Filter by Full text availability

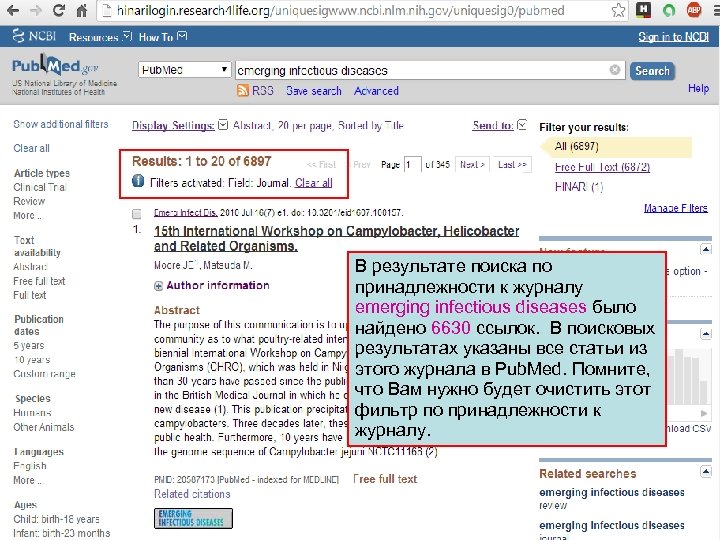(29, 295)
